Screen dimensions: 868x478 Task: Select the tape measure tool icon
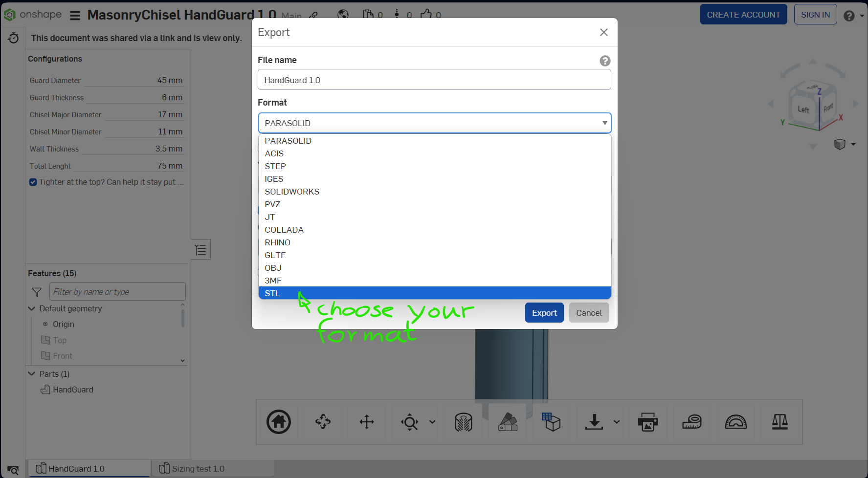pos(692,422)
